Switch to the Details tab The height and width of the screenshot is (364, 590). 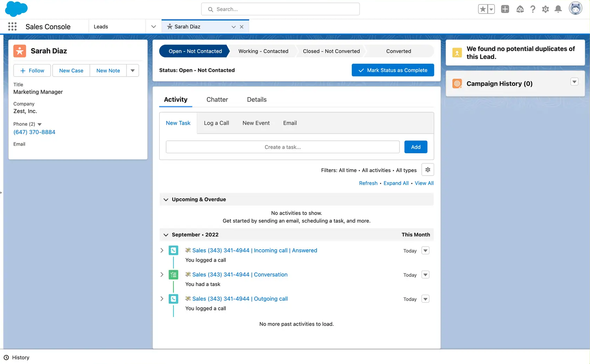click(x=257, y=100)
